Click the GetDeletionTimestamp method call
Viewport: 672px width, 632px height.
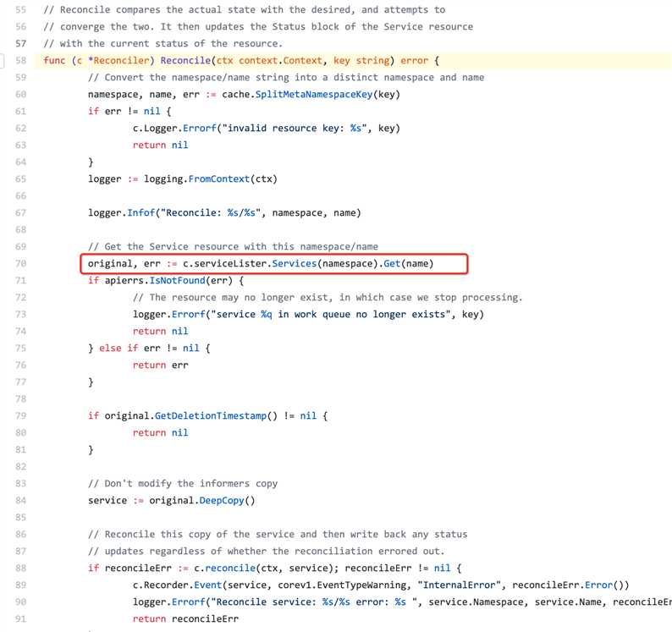pyautogui.click(x=211, y=416)
